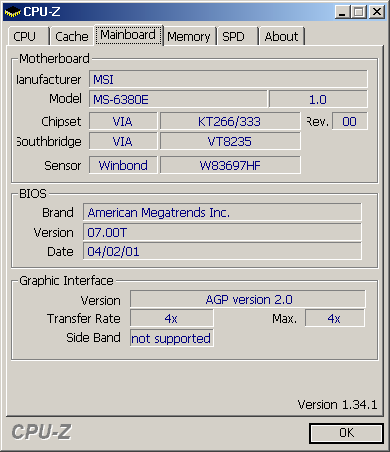Click the sensor model W83697HF
This screenshot has width=390, height=452.
(x=230, y=165)
